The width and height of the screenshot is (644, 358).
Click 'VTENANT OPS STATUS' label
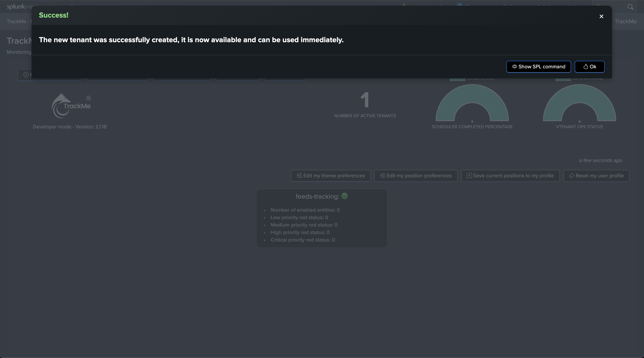click(579, 127)
